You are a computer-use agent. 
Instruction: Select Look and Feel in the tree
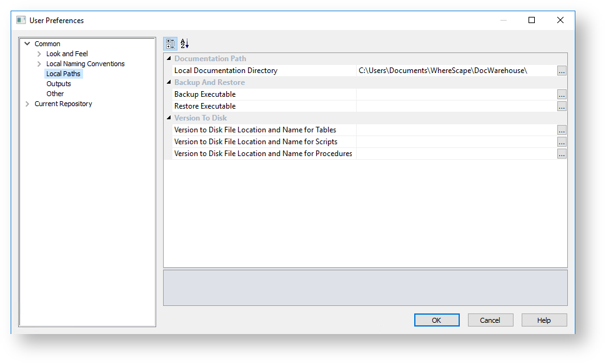point(67,54)
